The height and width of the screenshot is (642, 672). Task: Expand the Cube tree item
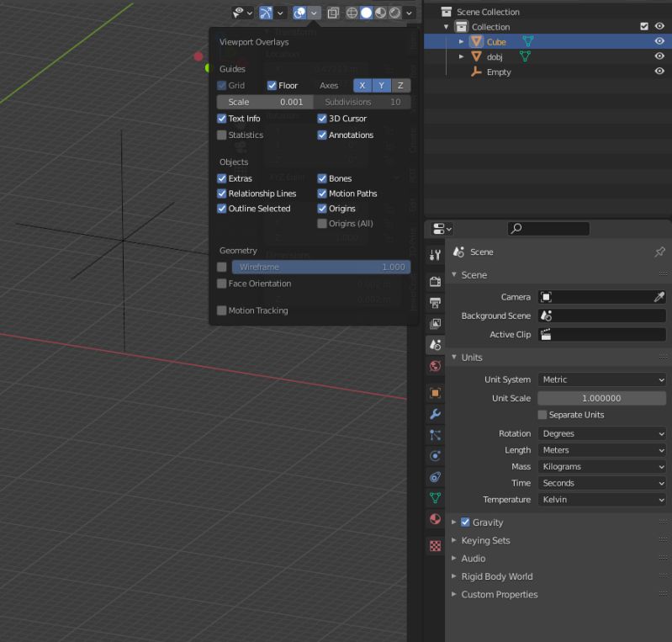pyautogui.click(x=461, y=41)
